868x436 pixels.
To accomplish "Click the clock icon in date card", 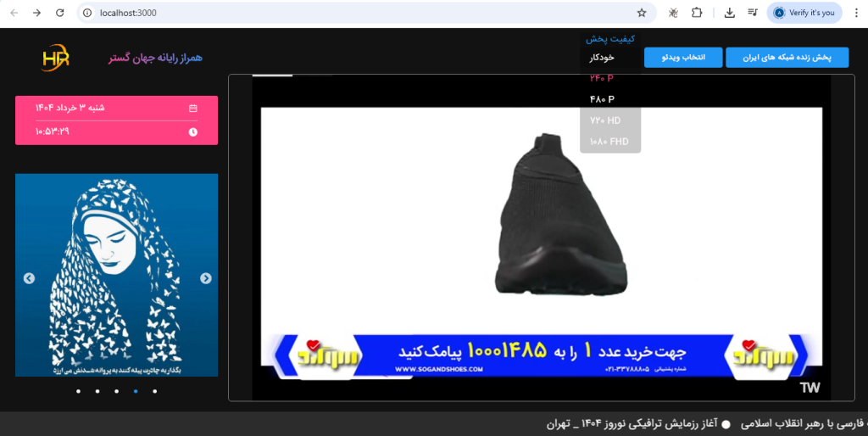I will click(192, 131).
